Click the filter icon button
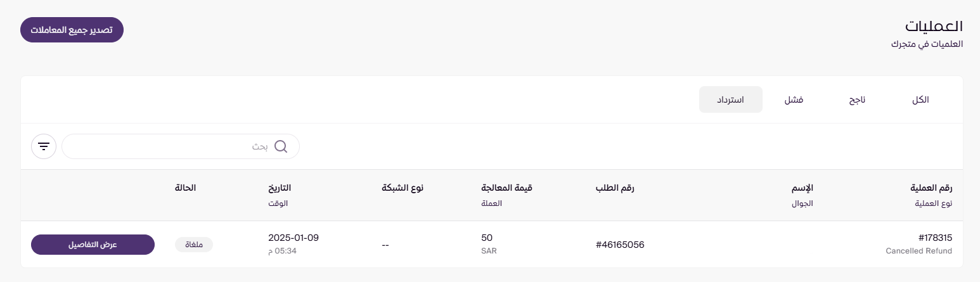 (43, 146)
